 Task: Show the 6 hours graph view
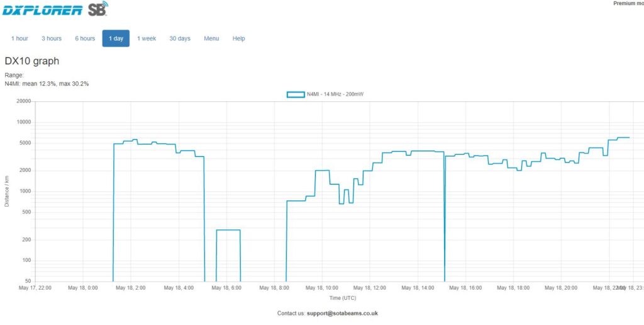[x=85, y=38]
